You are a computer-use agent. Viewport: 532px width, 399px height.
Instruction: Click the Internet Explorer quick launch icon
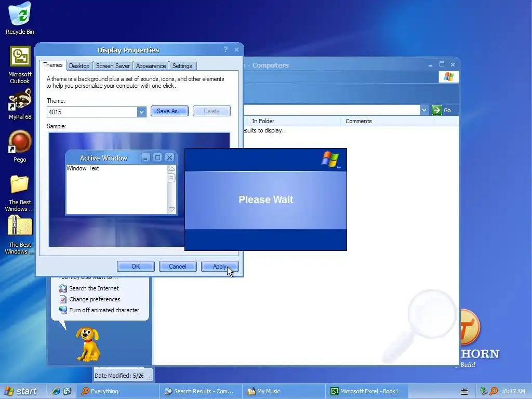click(56, 391)
